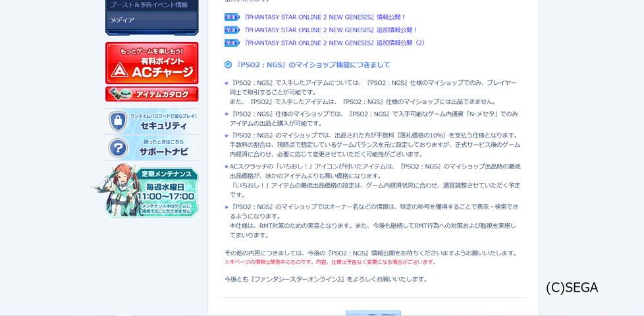The width and height of the screenshot is (644, 316).
Task: Click 関連 tag icon beside 追加情報公開！ link
Action: (x=232, y=30)
